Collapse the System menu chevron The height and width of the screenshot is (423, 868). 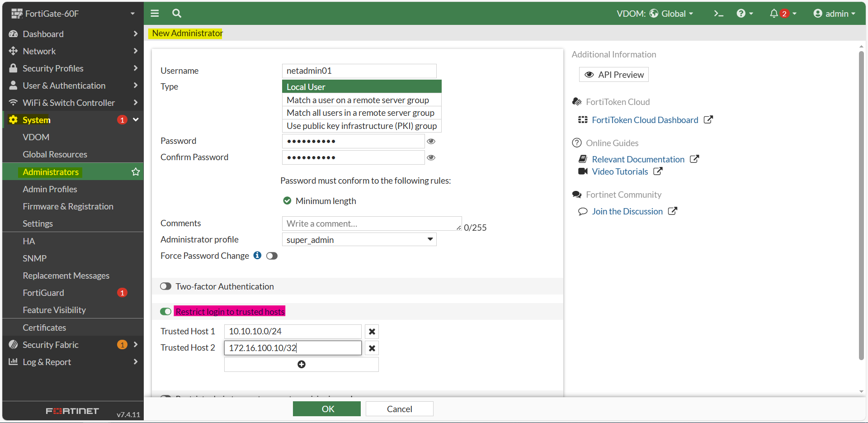[136, 120]
